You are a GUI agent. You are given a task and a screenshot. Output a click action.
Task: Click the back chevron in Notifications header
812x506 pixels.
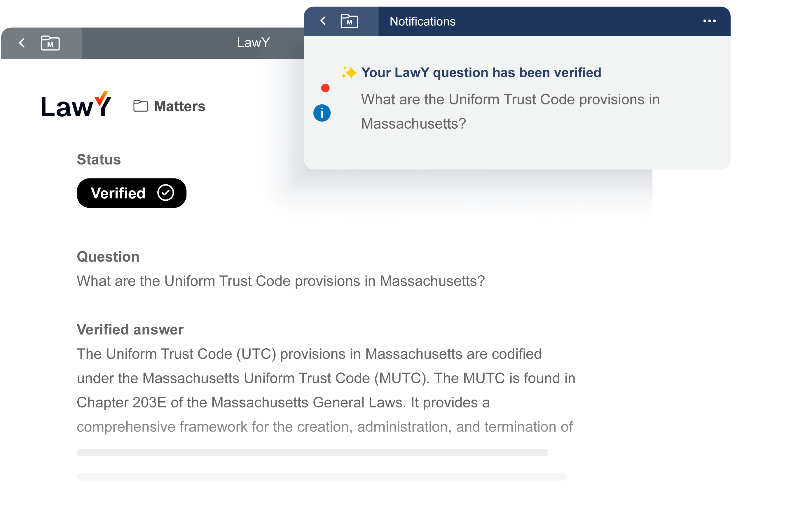tap(323, 21)
